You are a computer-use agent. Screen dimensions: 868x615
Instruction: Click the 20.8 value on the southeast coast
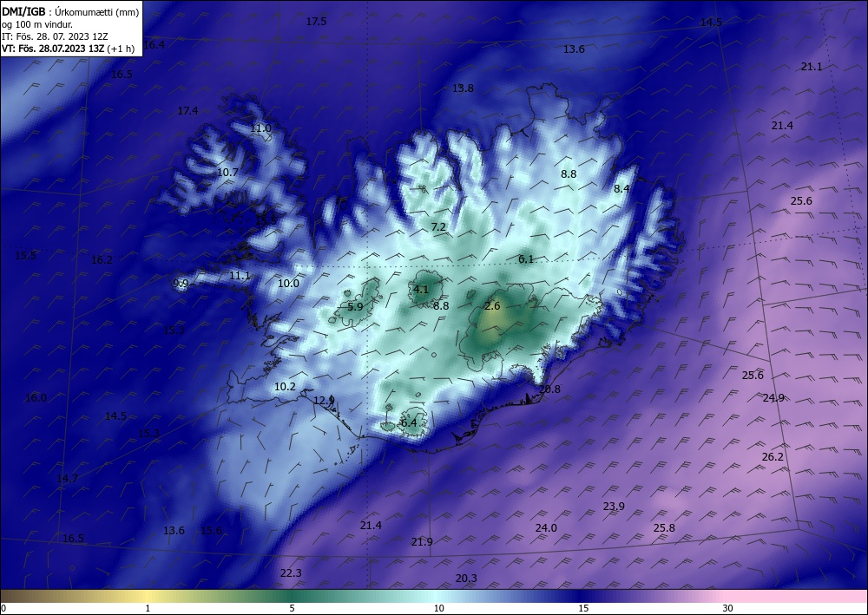[549, 389]
